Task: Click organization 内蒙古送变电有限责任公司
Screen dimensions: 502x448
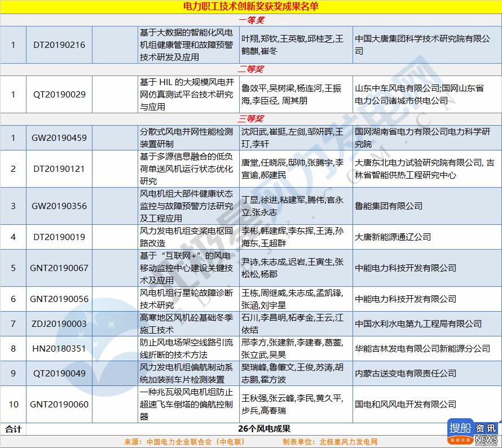Action: tap(406, 373)
